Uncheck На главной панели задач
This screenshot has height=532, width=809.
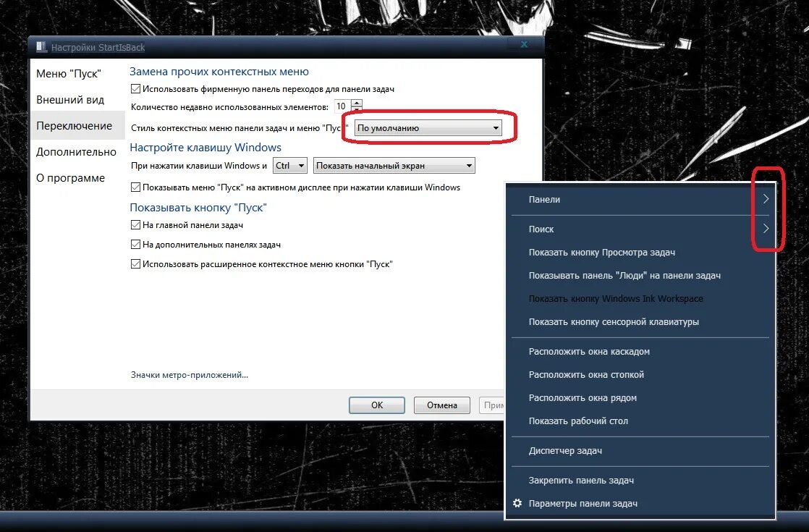pyautogui.click(x=136, y=225)
